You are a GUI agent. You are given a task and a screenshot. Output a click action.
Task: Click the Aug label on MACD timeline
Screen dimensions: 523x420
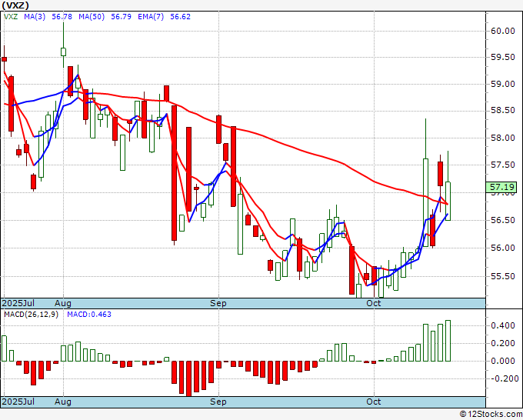click(x=63, y=402)
